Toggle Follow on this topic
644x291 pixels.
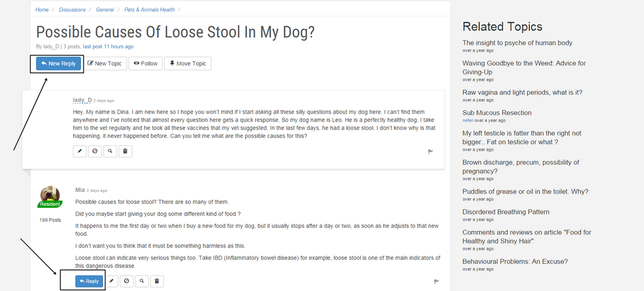click(x=146, y=63)
